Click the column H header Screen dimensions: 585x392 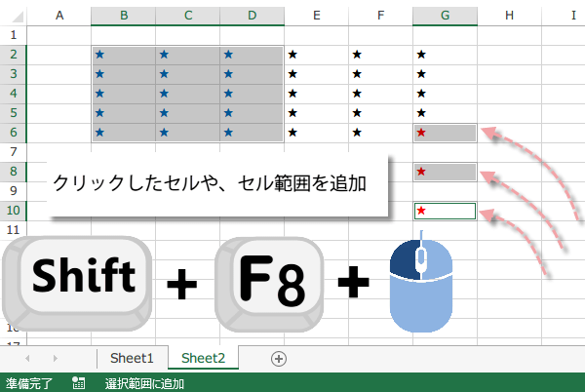(509, 16)
